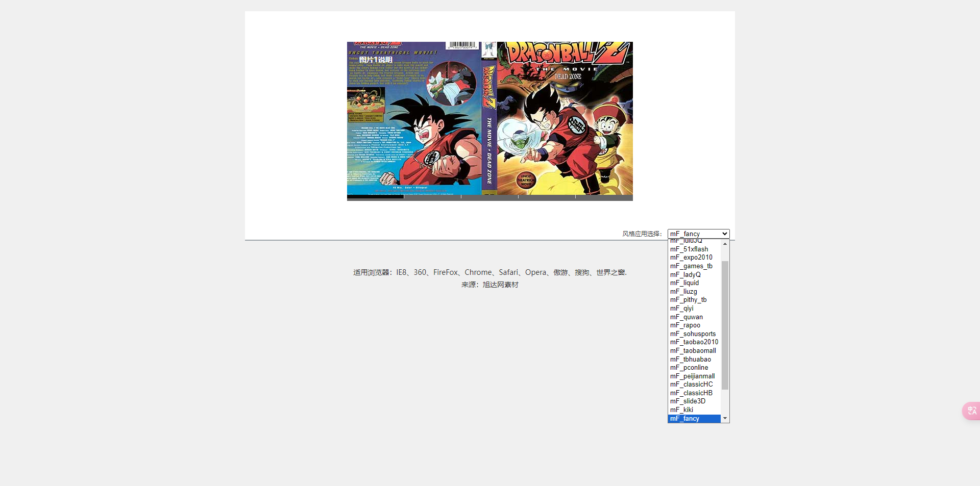Viewport: 980px width, 486px height.
Task: Choose the mF_classicHB style
Action: click(694, 393)
